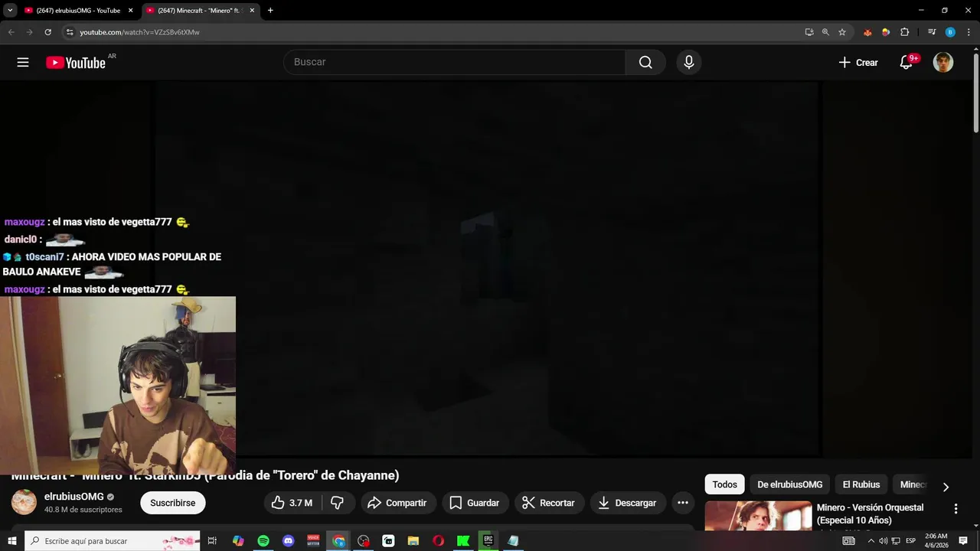Select the El Rubius filter chip
The height and width of the screenshot is (551, 980).
[861, 484]
